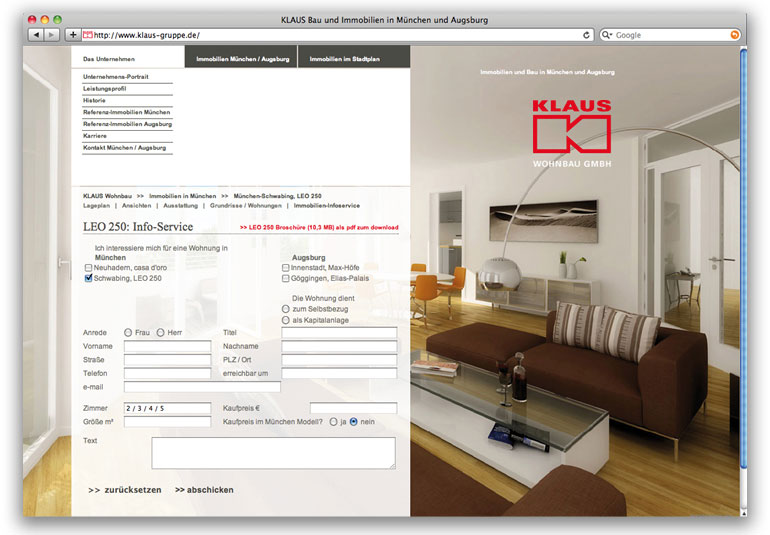Open the Immobilien München / Augsburg tab

point(241,59)
